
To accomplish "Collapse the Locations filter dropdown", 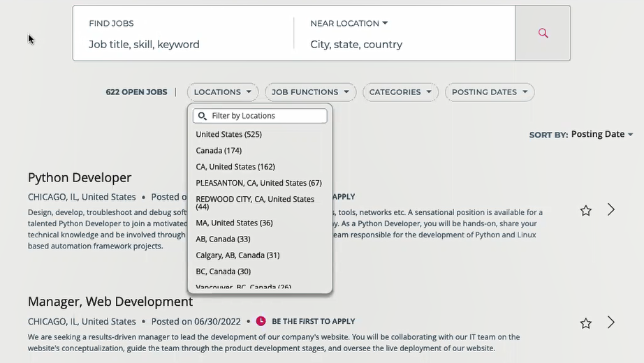I will [223, 92].
